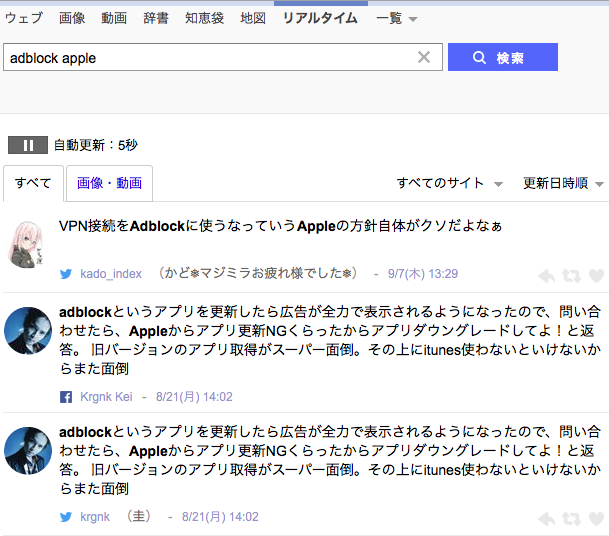Switch to the 辞書 search tab
This screenshot has width=609, height=536.
tap(156, 18)
